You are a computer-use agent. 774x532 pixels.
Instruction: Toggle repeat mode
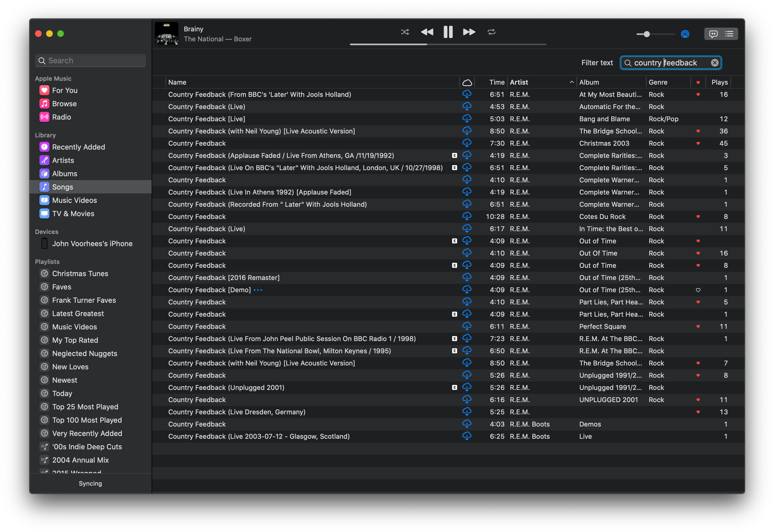point(491,32)
